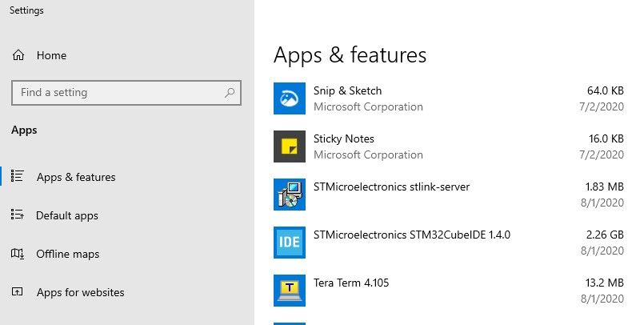Screen dimensions: 644x325
Task: Click the Tera Term app icon
Action: point(290,291)
